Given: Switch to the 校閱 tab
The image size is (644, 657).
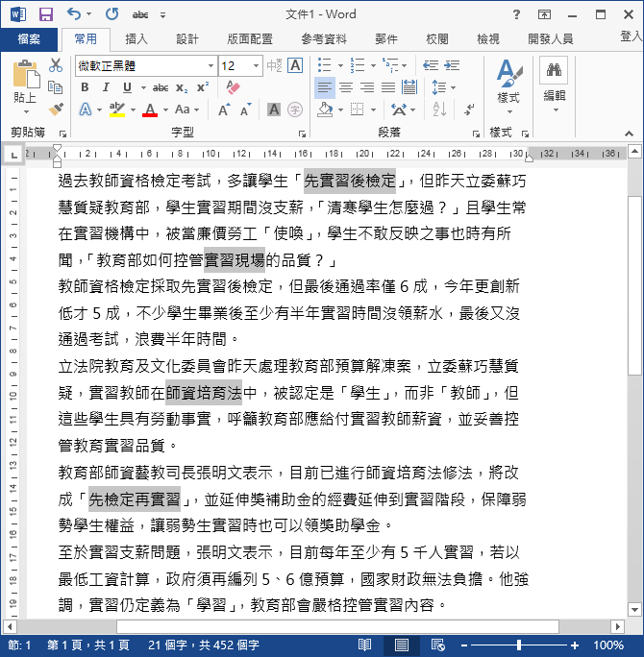Looking at the screenshot, I should 437,39.
